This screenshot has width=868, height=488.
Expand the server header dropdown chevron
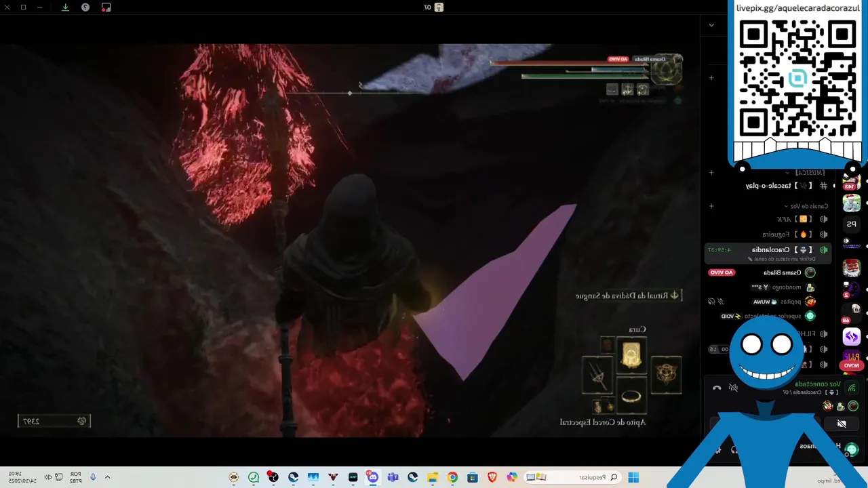(711, 25)
